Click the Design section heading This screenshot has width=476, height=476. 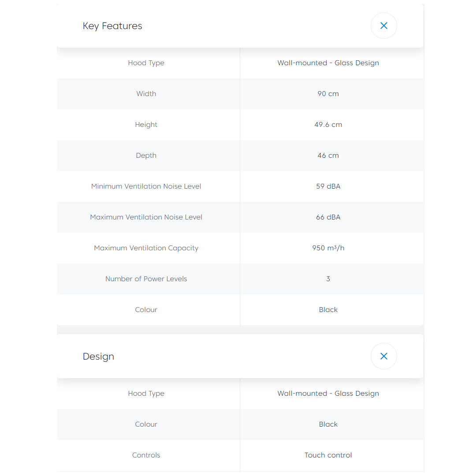(x=98, y=357)
